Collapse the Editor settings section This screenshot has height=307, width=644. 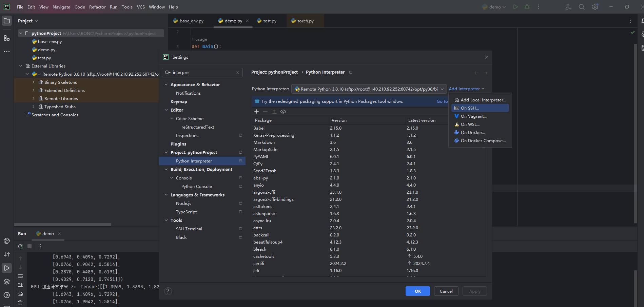(x=166, y=110)
